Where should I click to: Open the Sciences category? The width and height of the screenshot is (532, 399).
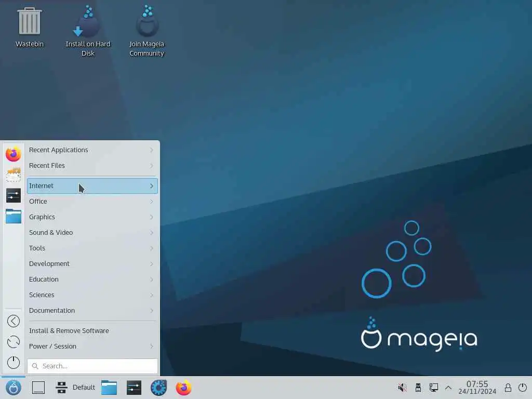coord(92,295)
